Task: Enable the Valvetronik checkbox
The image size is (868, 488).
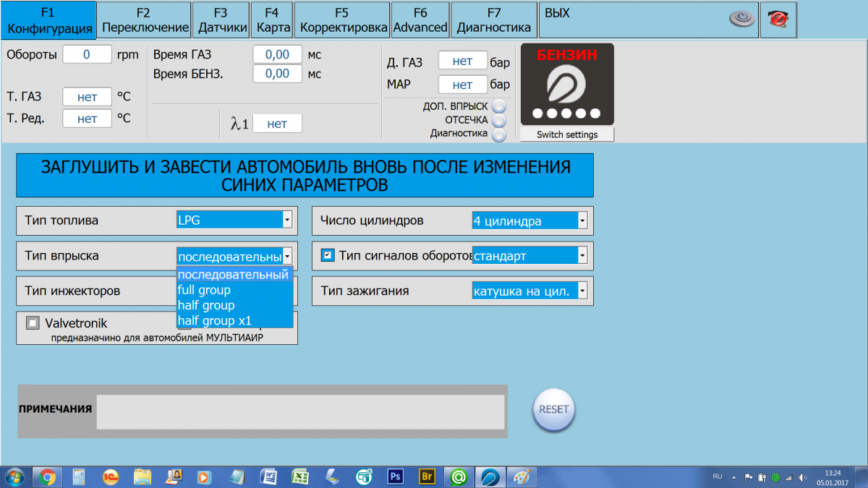Action: [x=33, y=323]
